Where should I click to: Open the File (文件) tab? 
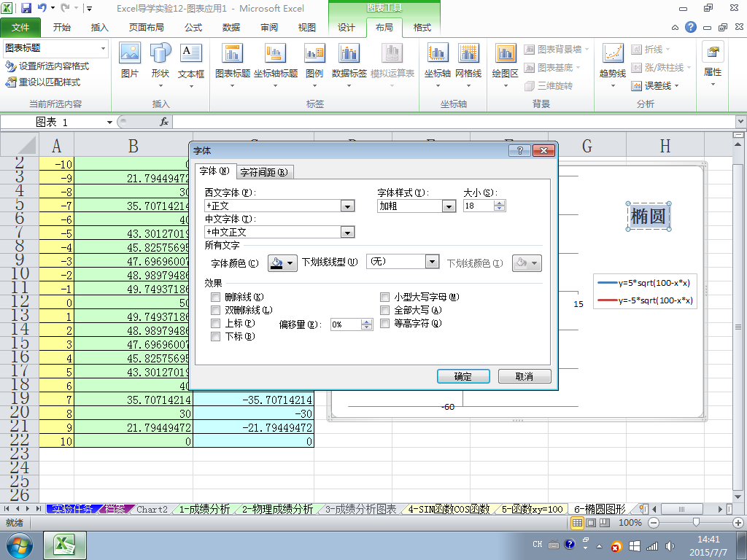point(20,28)
